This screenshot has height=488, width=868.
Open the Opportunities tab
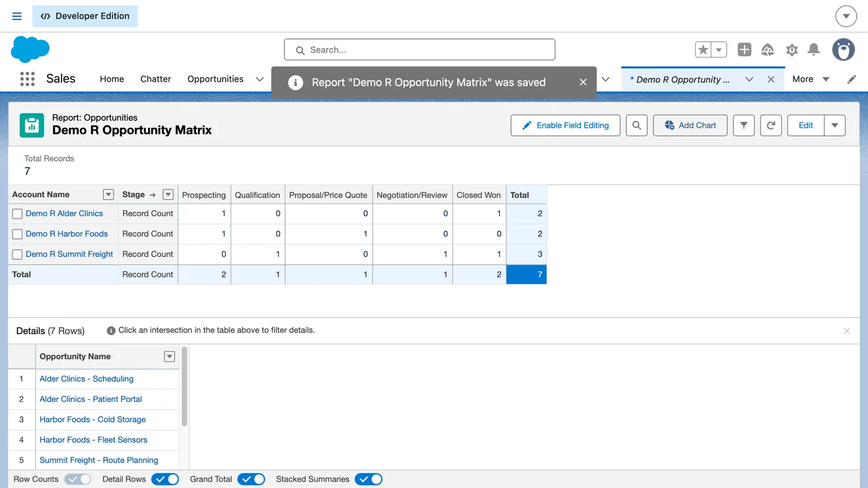point(215,79)
